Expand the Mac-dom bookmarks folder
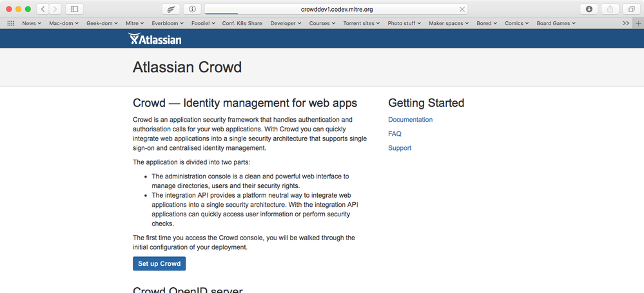The image size is (644, 293). 64,23
